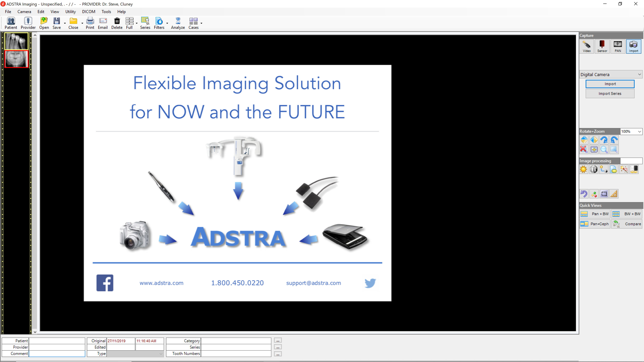The width and height of the screenshot is (644, 362).
Task: Open the Digital Camera source dropdown
Action: coord(639,74)
